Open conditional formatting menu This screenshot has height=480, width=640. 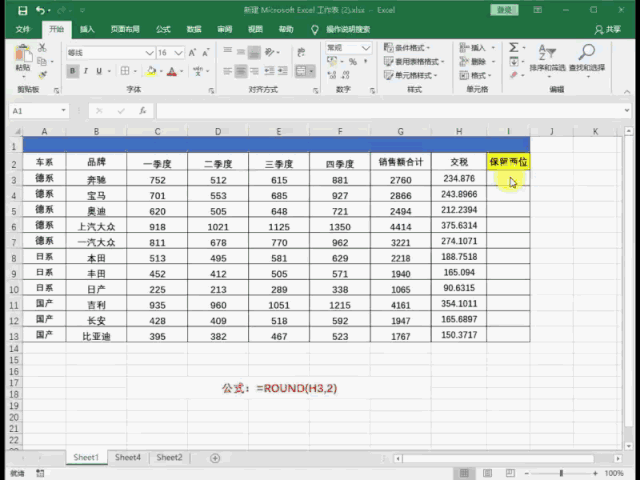coord(407,48)
